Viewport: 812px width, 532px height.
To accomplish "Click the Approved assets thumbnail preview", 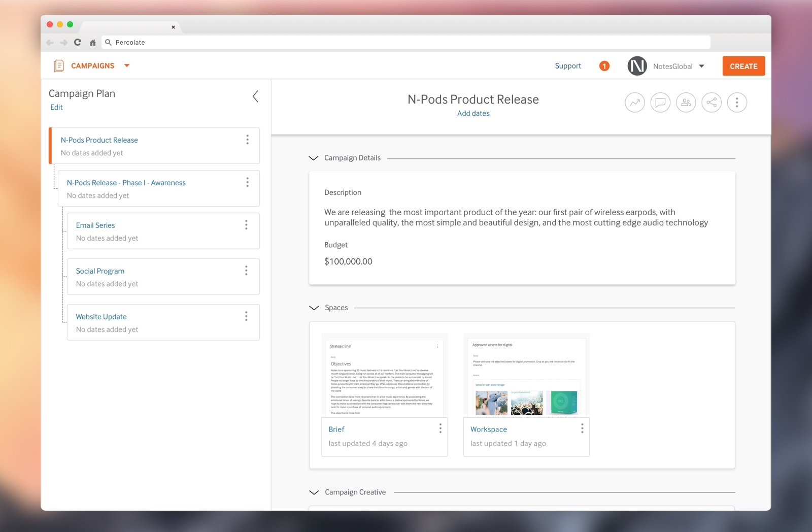I will point(526,376).
